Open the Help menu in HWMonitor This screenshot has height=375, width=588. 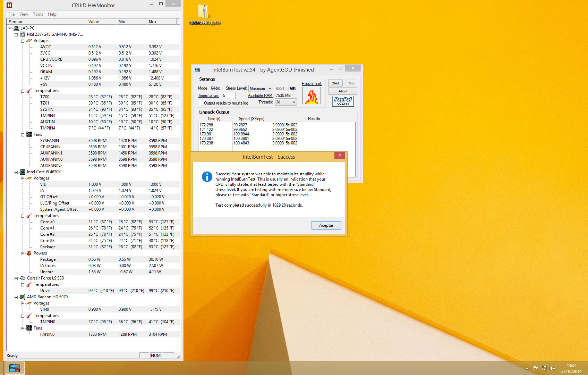(x=52, y=14)
